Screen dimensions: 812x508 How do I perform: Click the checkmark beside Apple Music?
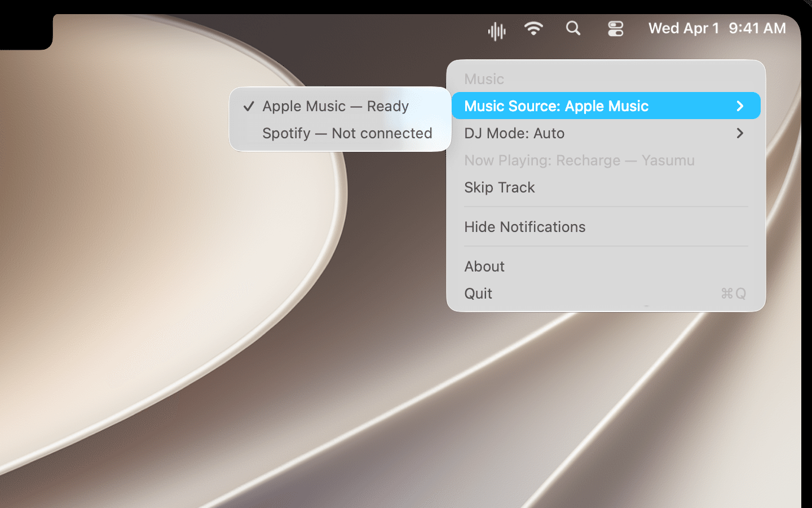(x=249, y=106)
